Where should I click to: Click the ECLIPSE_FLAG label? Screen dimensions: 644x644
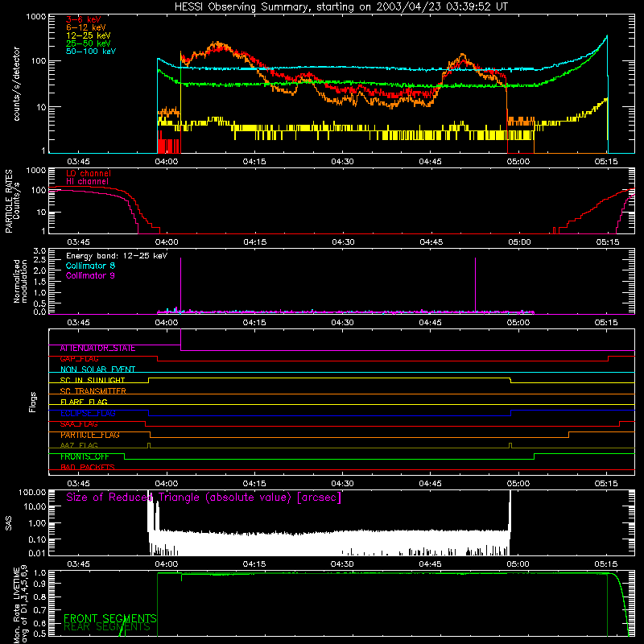click(x=88, y=413)
